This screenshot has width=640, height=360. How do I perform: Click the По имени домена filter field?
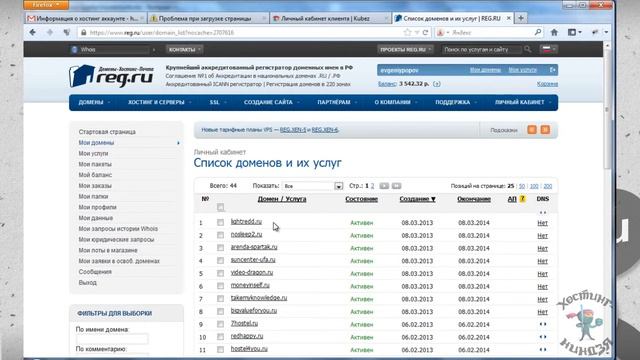tap(112, 338)
